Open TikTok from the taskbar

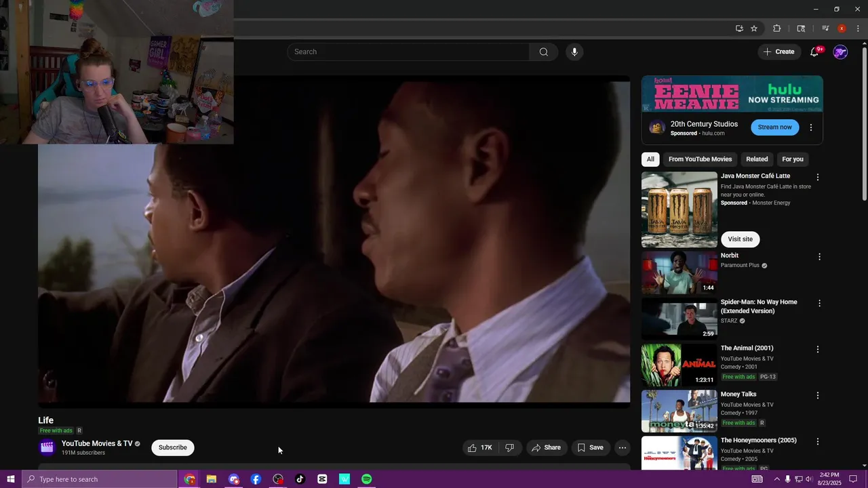pos(300,479)
